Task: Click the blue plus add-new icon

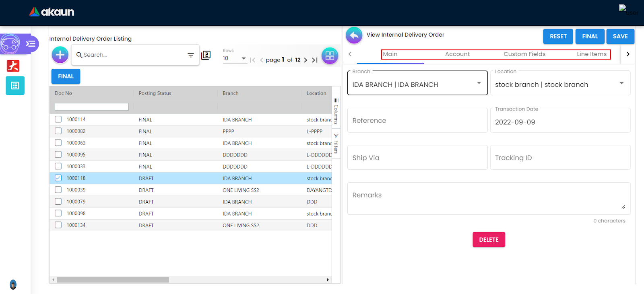Action: tap(60, 55)
